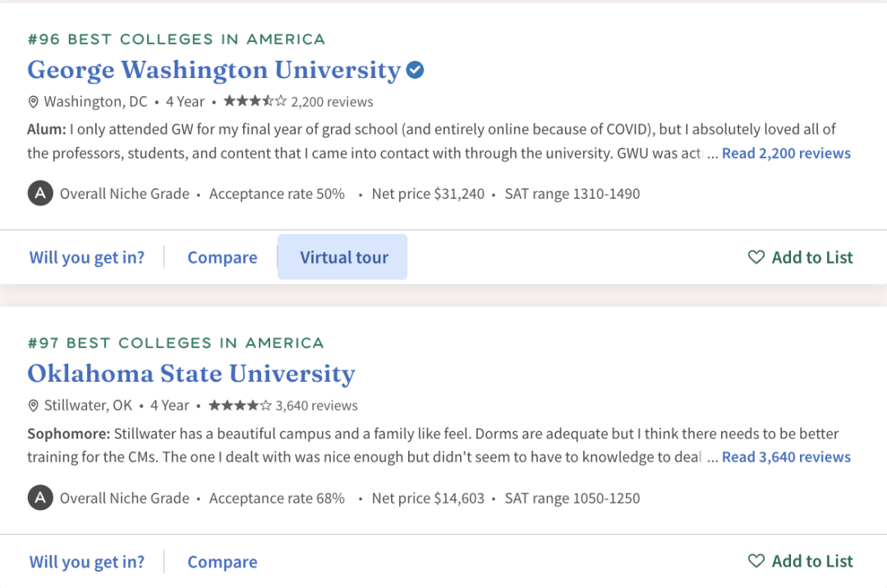Click the A grade badge for Oklahoma State
Screen dimensions: 887x588
[x=39, y=498]
